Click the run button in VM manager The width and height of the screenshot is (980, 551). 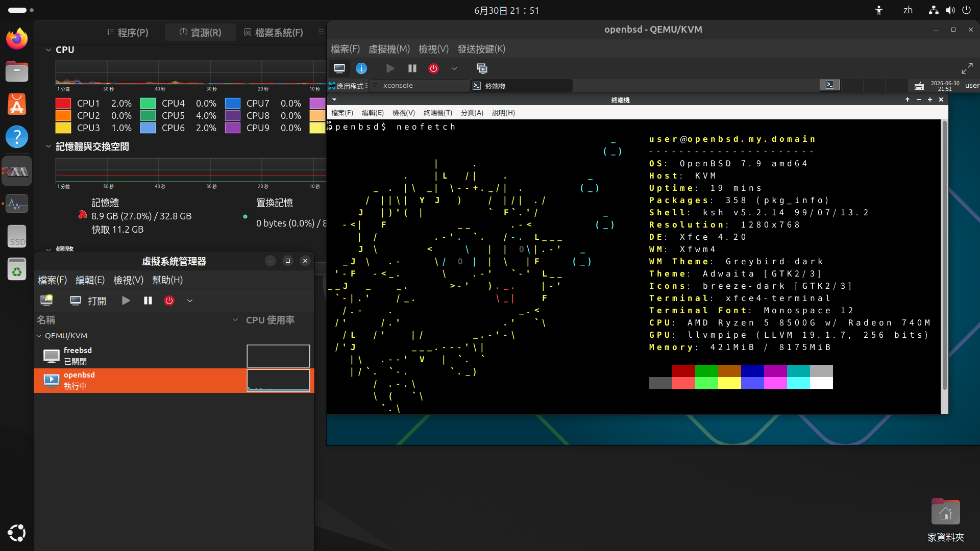(x=126, y=300)
